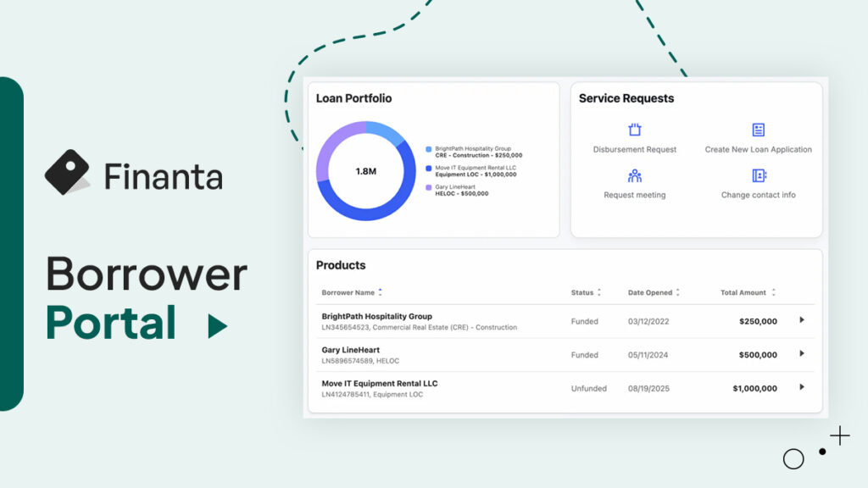Click legend entry Equipment LOC - $1,000,000
The width and height of the screenshot is (868, 488).
pos(476,175)
